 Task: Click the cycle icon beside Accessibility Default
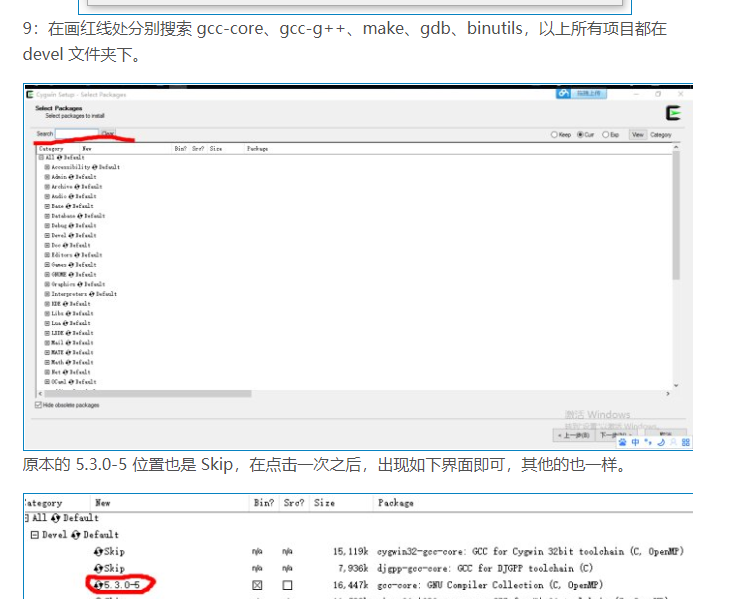coord(95,167)
